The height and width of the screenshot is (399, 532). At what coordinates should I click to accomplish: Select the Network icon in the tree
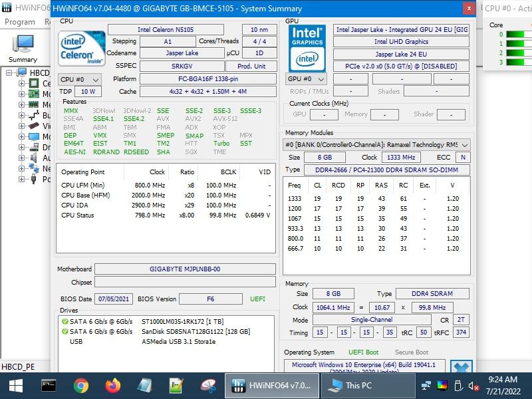[34, 168]
